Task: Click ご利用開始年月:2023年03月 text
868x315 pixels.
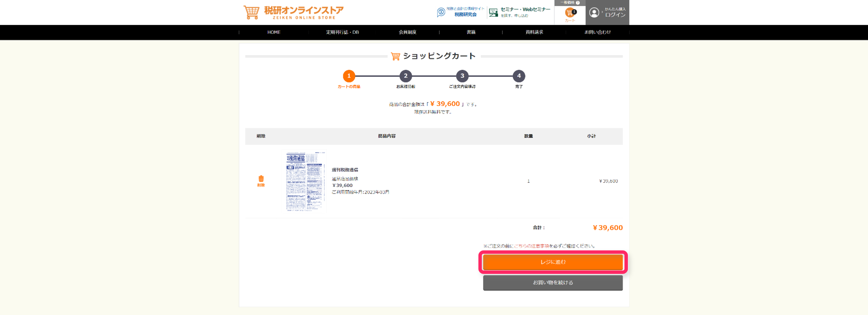Action: click(x=360, y=192)
